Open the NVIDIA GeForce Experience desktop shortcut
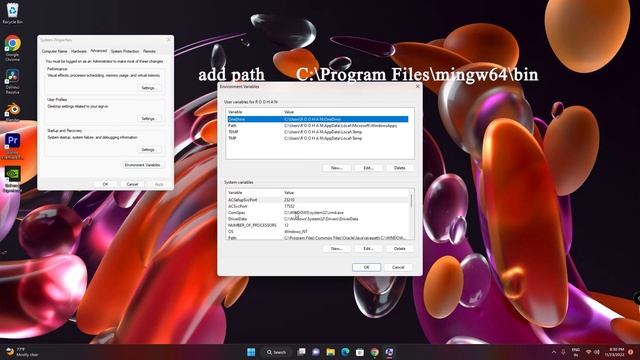Viewport: 640px width, 360px height. [x=12, y=179]
